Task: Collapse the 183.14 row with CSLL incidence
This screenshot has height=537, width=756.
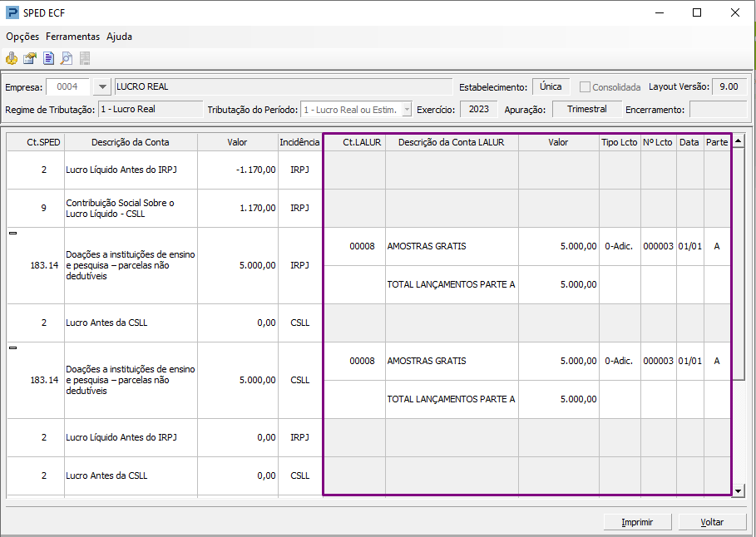Action: 13,348
